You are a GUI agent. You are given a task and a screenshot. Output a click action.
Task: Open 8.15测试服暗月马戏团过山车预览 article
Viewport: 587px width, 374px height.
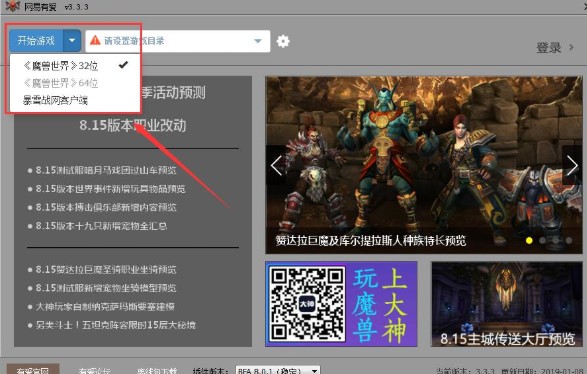coord(106,170)
